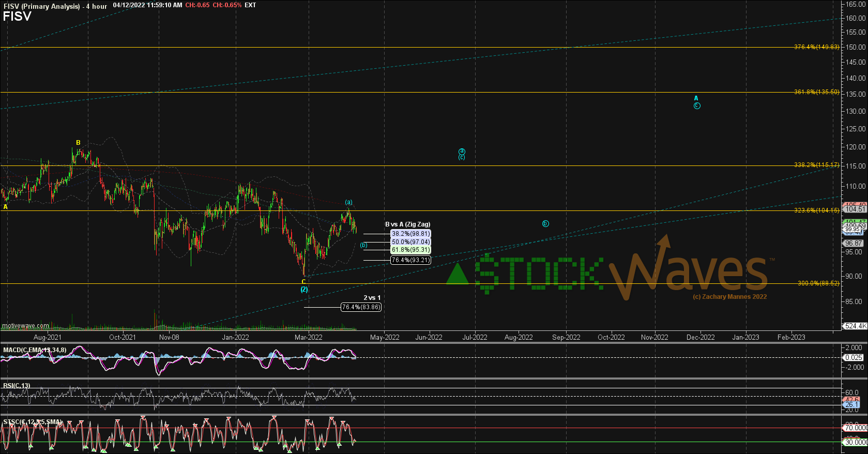Select the 300.0%(88.52) Fibonacci extension label

pos(818,283)
